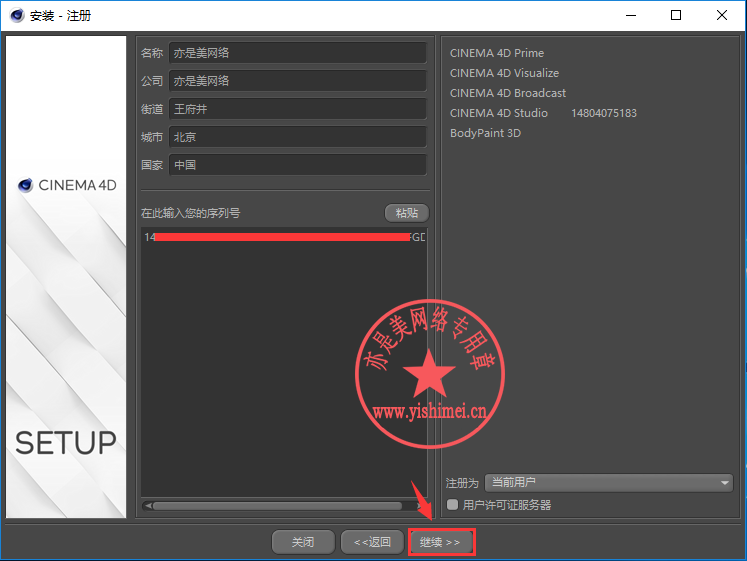
Task: Open the 注册为 当前用户 dropdown
Action: [609, 483]
